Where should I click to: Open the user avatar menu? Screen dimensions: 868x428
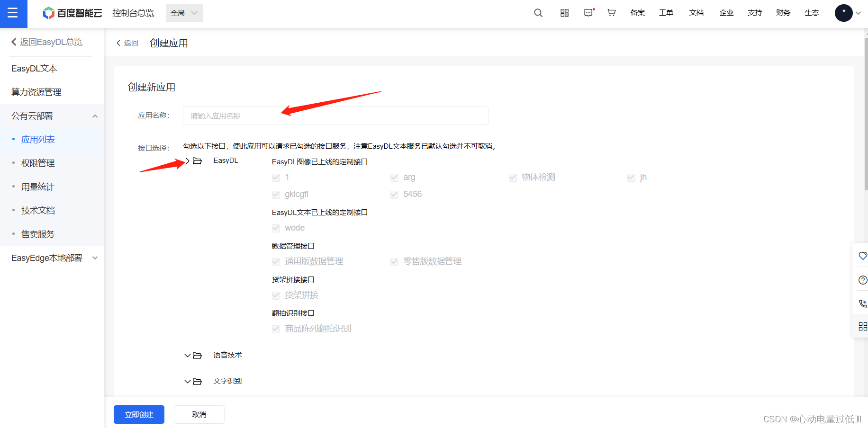coord(843,13)
